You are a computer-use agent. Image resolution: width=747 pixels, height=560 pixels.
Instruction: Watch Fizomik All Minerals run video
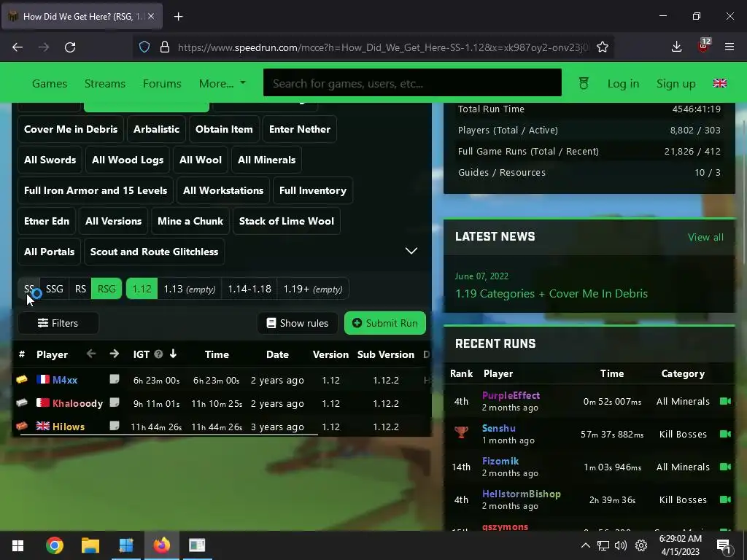725,467
